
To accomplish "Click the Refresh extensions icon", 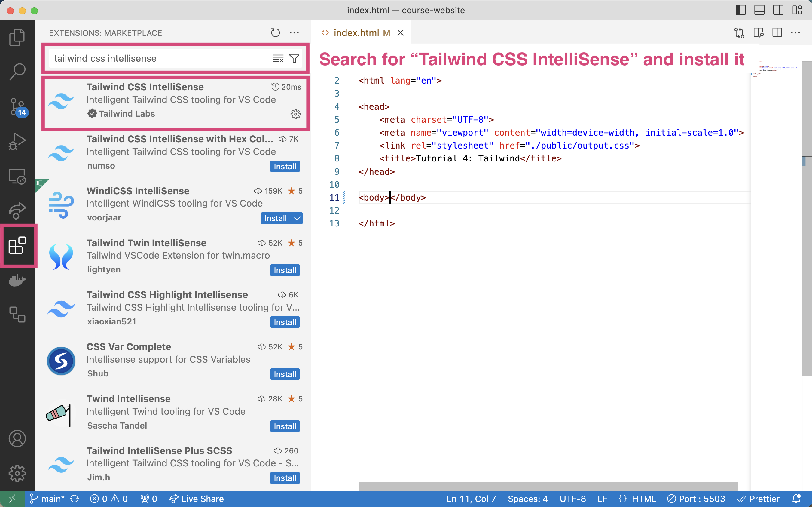I will [x=275, y=33].
